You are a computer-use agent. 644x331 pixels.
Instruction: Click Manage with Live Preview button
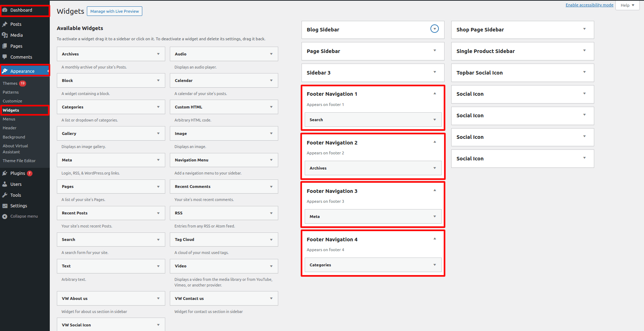(x=114, y=11)
